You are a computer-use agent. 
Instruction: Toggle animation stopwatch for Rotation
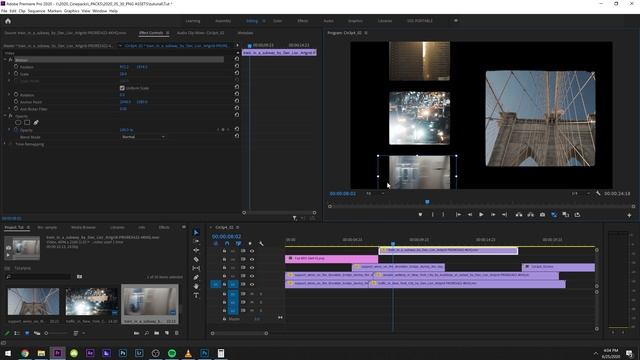[16, 94]
